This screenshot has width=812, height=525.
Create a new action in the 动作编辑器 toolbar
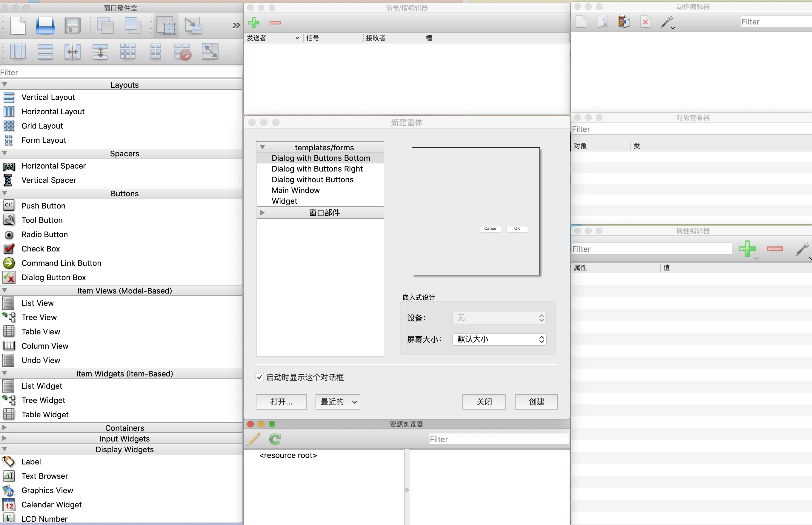(x=581, y=21)
